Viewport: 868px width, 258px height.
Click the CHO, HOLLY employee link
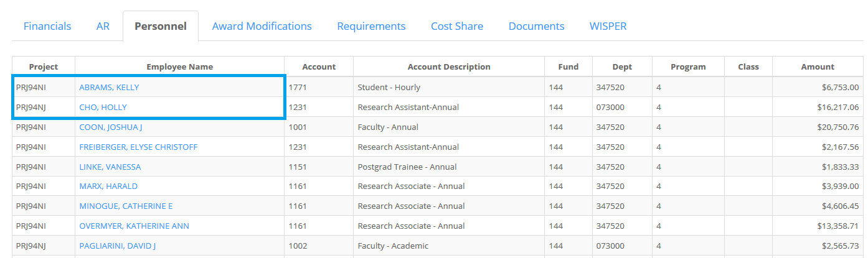pos(103,107)
